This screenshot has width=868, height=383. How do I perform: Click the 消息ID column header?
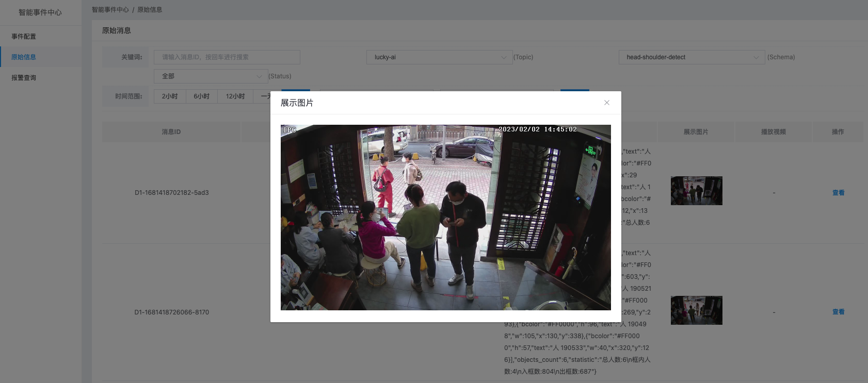tap(171, 132)
